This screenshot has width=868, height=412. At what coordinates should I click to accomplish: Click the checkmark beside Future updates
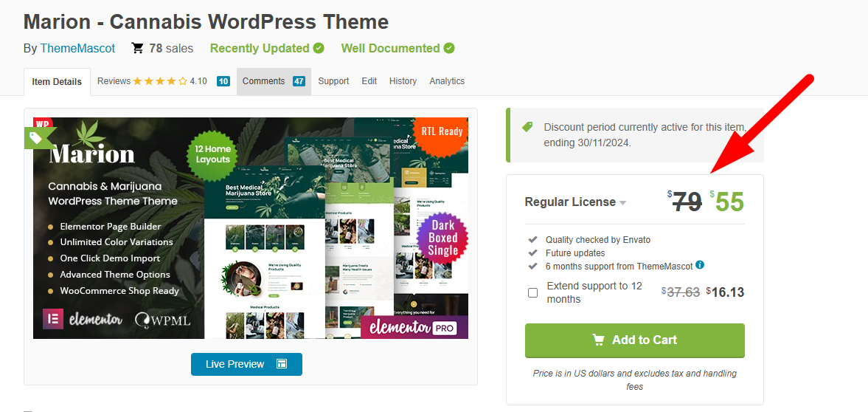tap(532, 253)
